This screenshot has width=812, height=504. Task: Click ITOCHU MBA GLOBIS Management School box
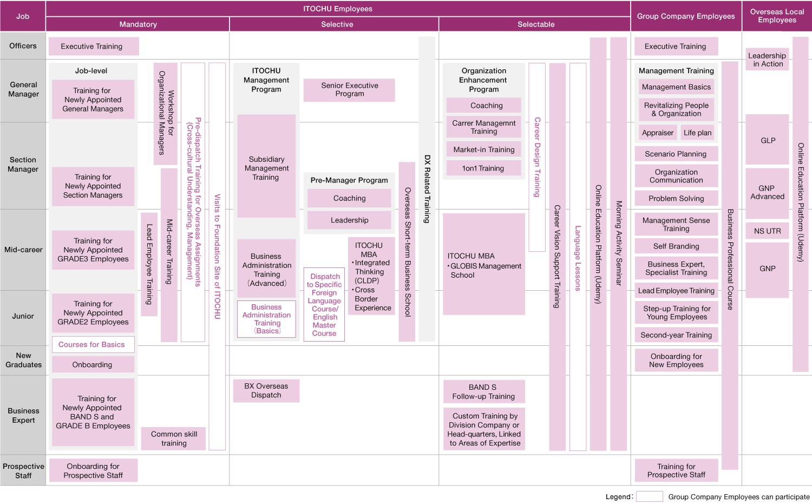click(484, 264)
